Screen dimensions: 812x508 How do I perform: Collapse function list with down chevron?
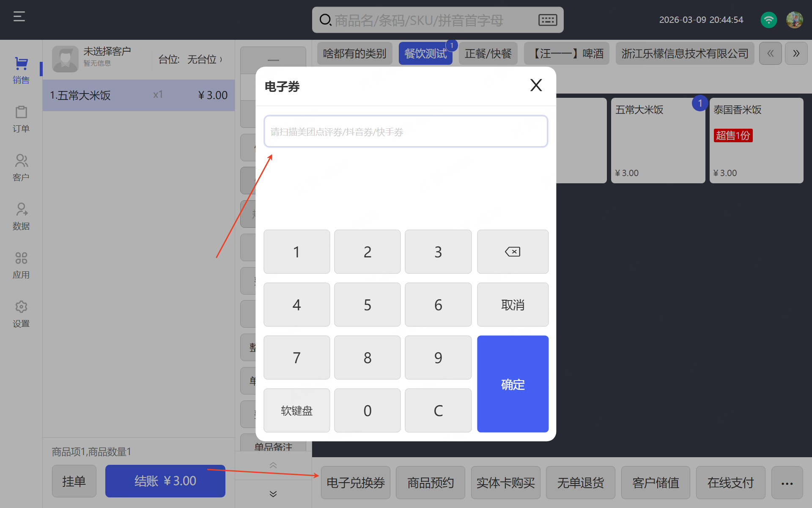click(273, 494)
